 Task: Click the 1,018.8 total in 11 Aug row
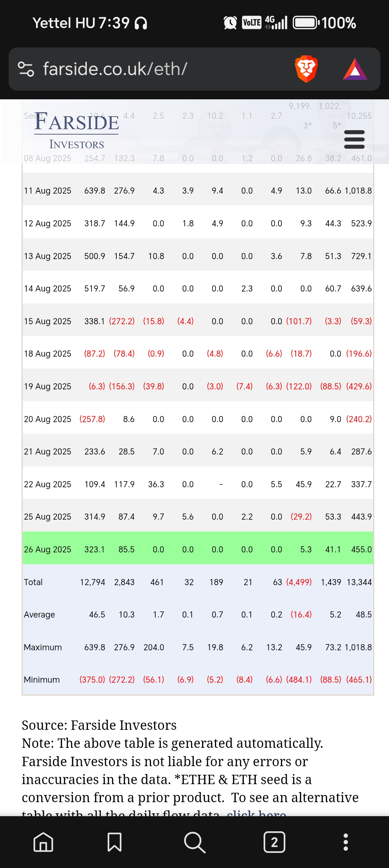(x=358, y=191)
